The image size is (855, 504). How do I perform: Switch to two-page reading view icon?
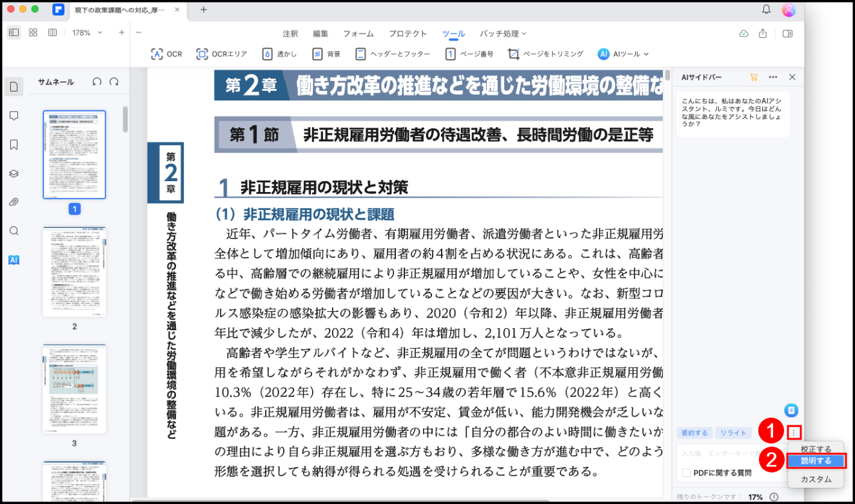pyautogui.click(x=52, y=32)
